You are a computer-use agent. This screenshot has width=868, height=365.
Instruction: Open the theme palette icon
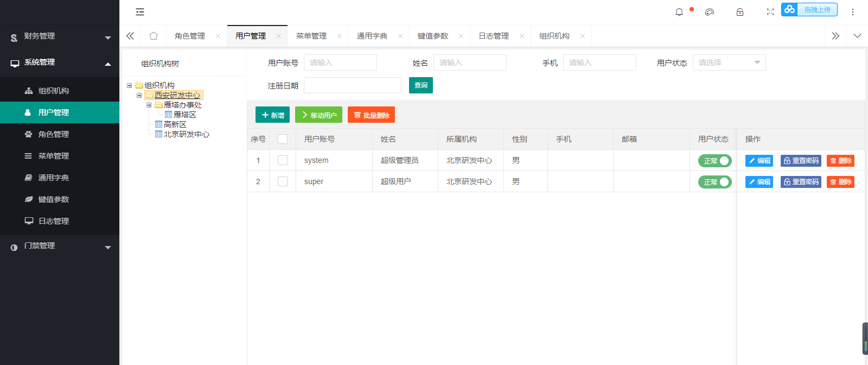[x=710, y=12]
